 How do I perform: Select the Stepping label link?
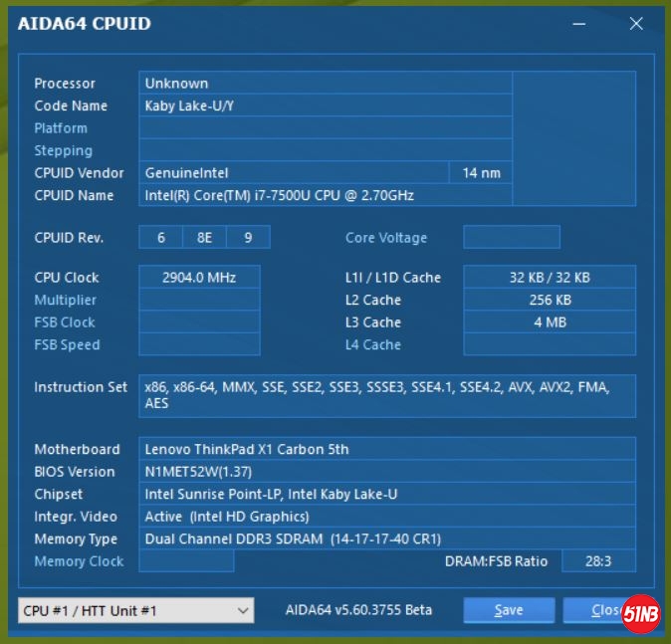(63, 151)
